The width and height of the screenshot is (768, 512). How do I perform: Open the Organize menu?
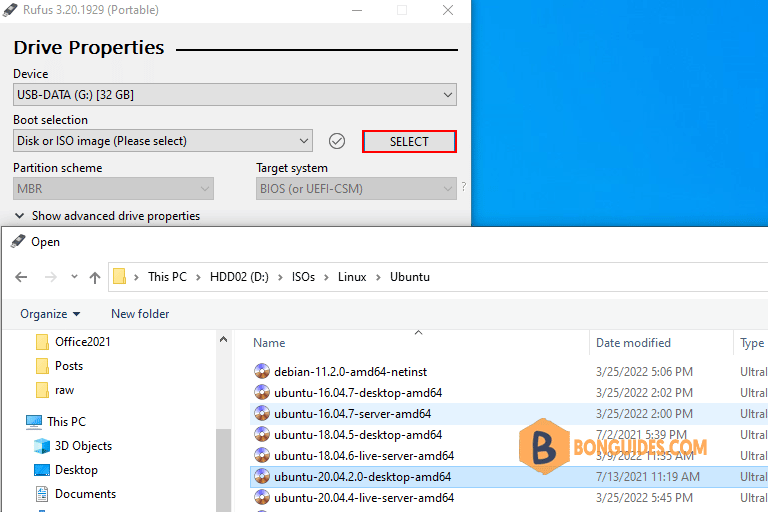click(50, 314)
